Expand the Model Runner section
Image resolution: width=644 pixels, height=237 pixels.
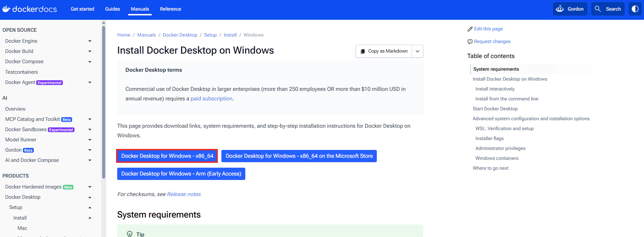tap(90, 140)
